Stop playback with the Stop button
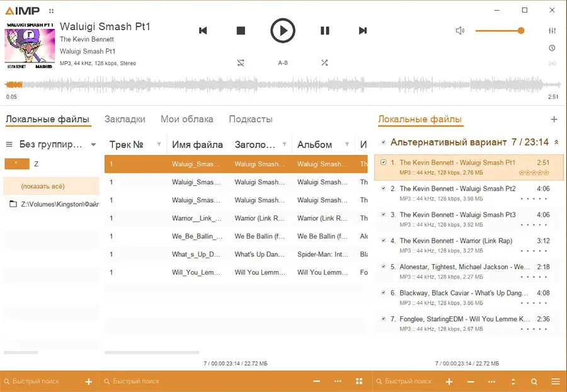The height and width of the screenshot is (392, 567). pyautogui.click(x=241, y=30)
